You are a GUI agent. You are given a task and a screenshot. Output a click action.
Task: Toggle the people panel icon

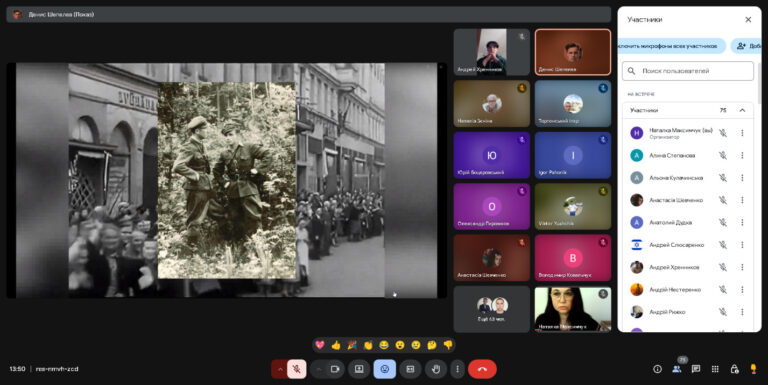tap(677, 369)
